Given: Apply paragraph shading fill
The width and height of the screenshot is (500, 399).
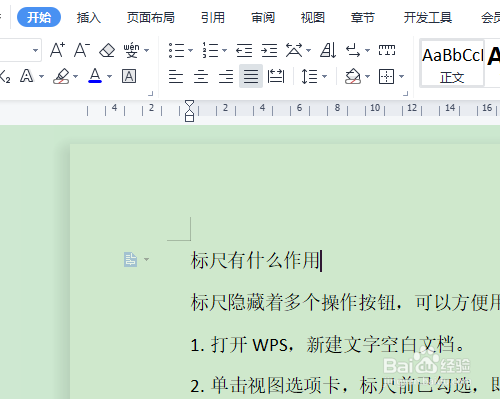Looking at the screenshot, I should pyautogui.click(x=353, y=76).
